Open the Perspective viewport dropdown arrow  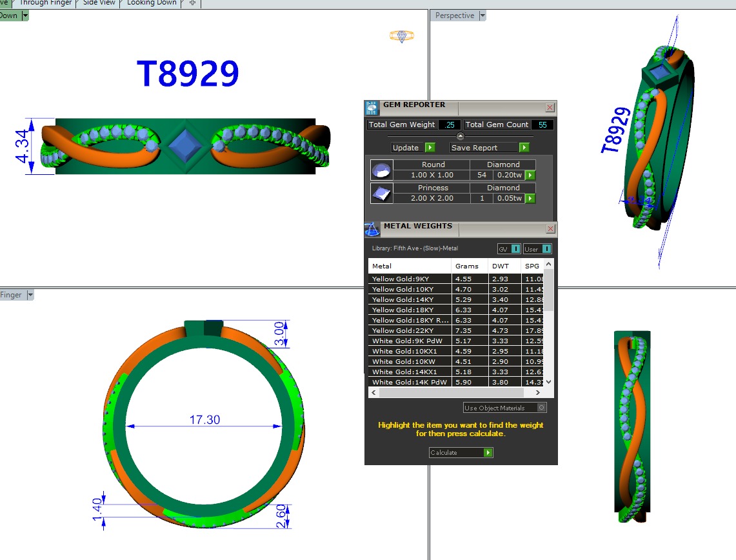coord(482,15)
